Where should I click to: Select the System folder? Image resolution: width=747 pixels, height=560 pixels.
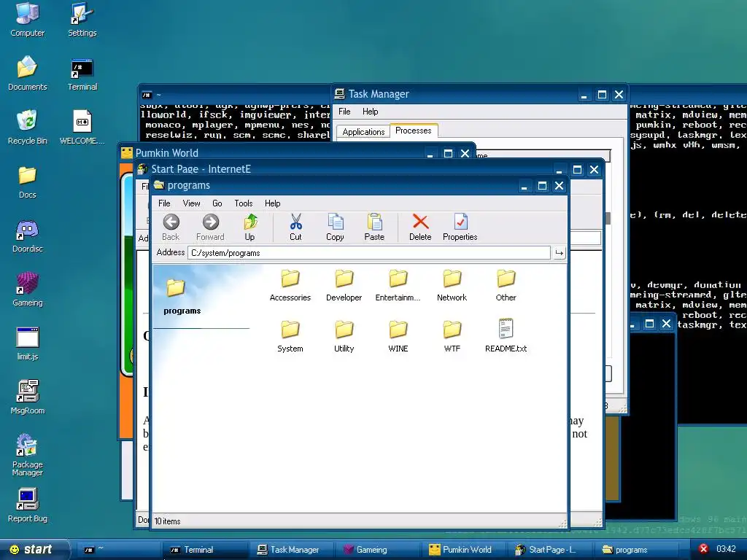coord(290,336)
